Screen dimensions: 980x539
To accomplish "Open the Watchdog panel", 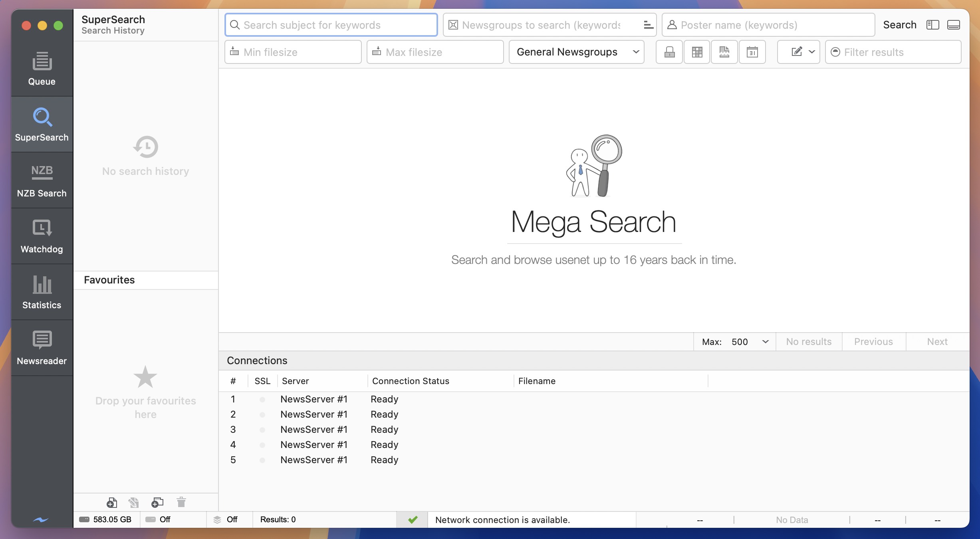I will (42, 236).
